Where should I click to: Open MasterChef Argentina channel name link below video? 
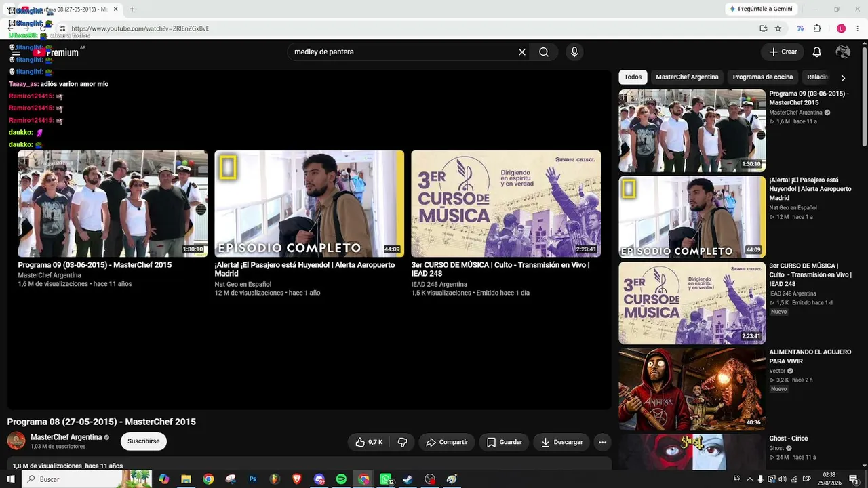(66, 437)
